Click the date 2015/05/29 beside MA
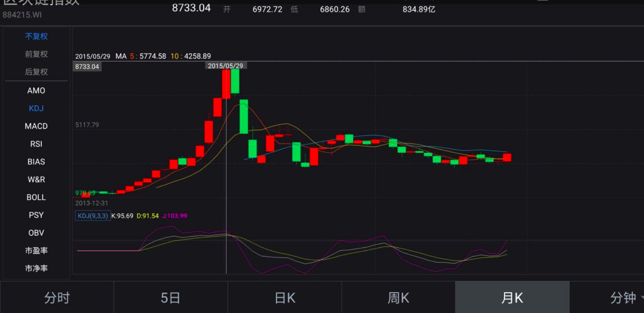Screen dimensions: 644x313 [93, 56]
